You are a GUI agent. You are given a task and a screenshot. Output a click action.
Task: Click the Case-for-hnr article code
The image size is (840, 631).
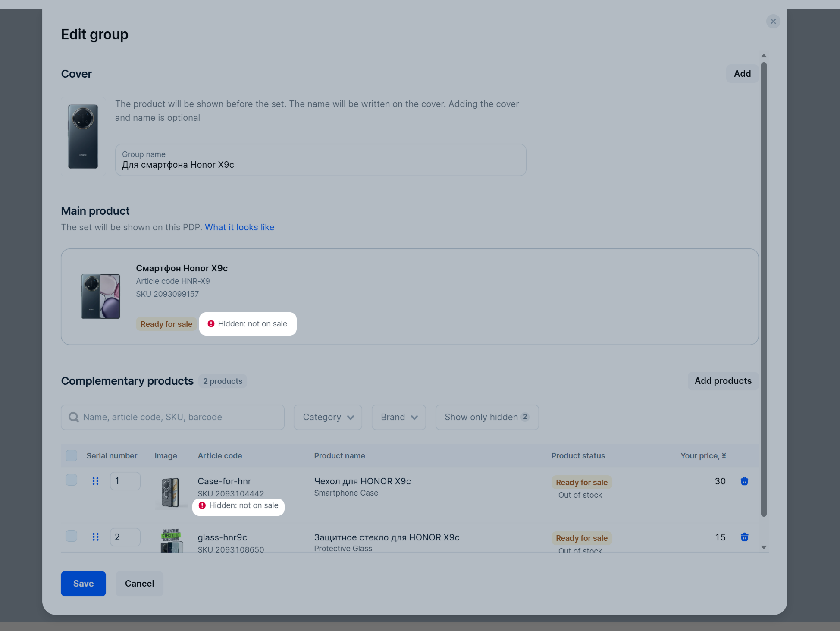pyautogui.click(x=224, y=481)
